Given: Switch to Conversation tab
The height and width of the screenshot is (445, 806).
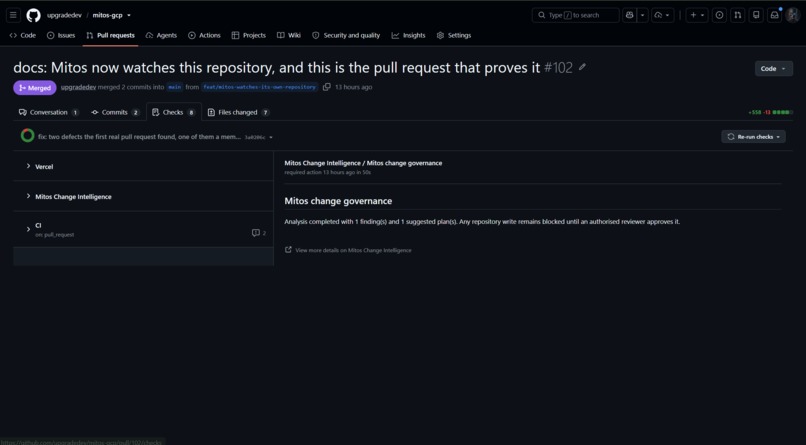Looking at the screenshot, I should pos(48,112).
